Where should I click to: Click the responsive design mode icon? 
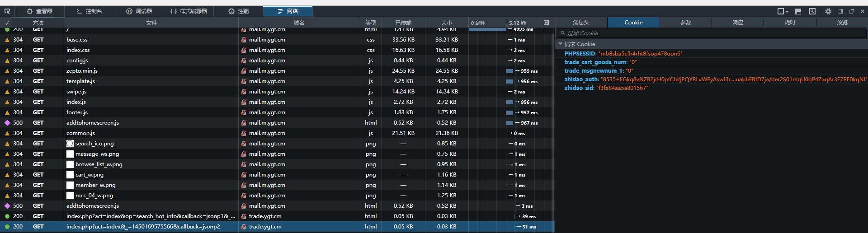(x=812, y=11)
